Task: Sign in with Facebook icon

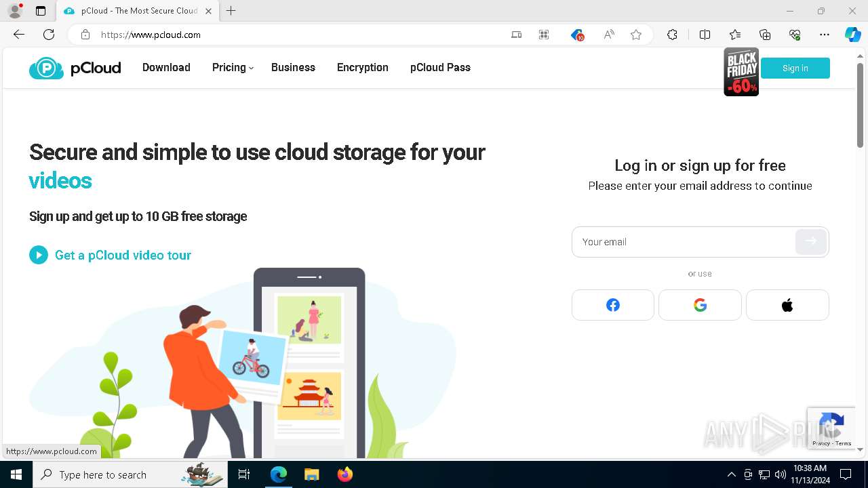Action: (x=613, y=305)
